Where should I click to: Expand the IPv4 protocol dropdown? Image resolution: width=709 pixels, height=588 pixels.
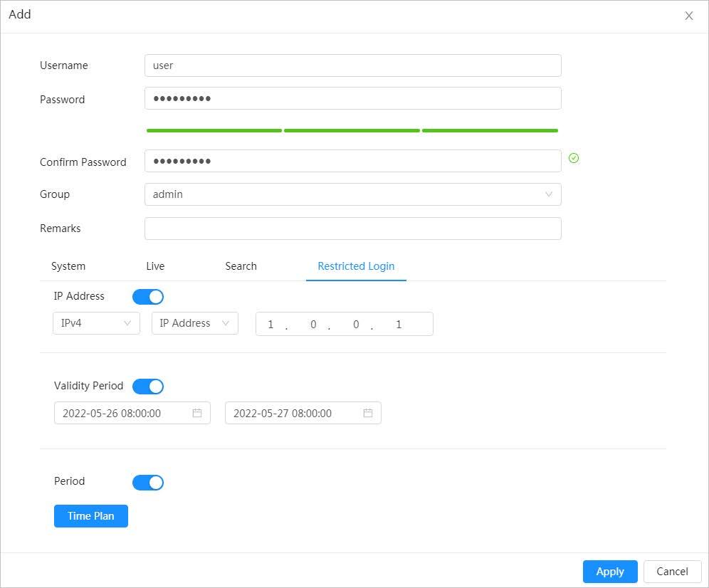[x=96, y=323]
